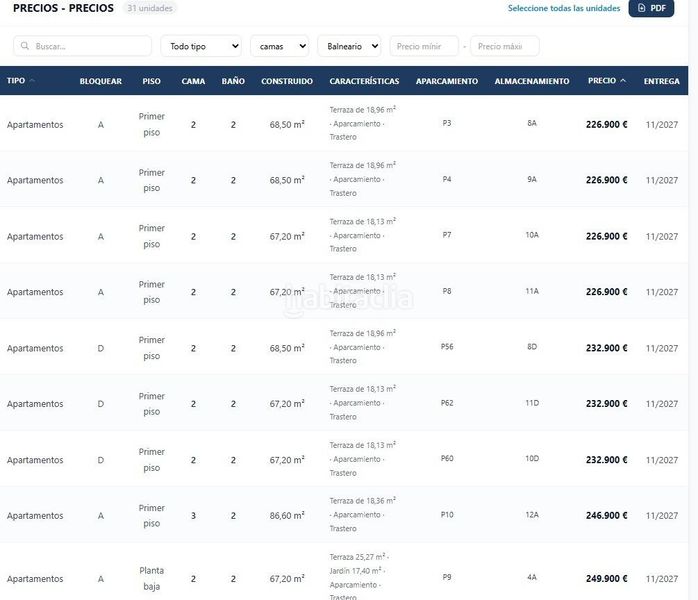Click the Buscar search field
698x600 pixels.
(x=82, y=46)
